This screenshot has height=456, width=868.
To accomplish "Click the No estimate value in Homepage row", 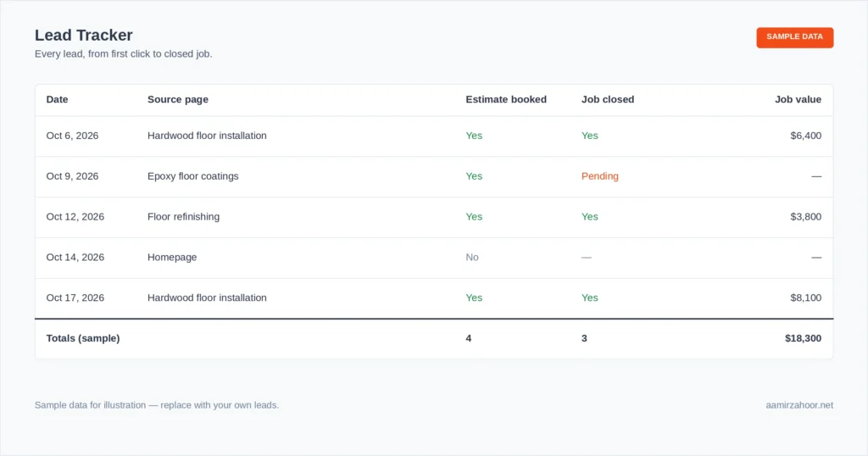I will coord(472,257).
